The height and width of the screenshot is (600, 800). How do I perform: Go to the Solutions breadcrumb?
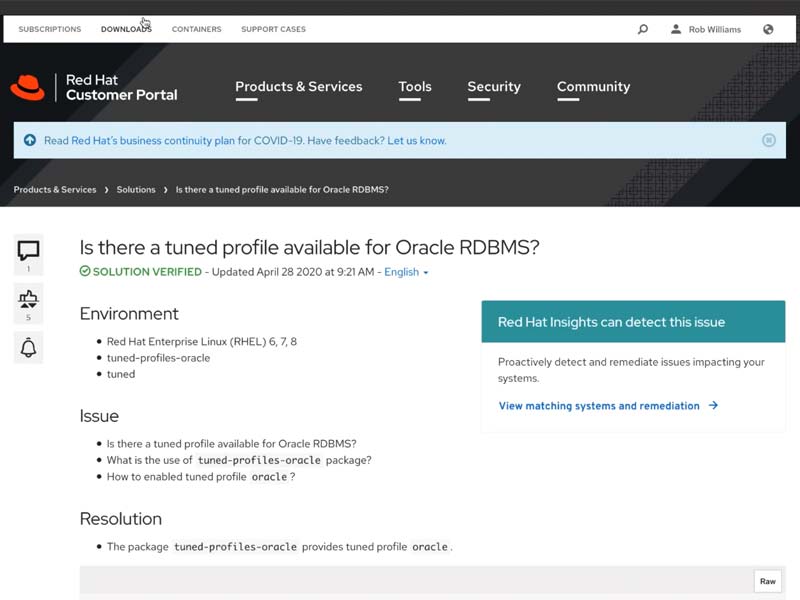pyautogui.click(x=136, y=189)
